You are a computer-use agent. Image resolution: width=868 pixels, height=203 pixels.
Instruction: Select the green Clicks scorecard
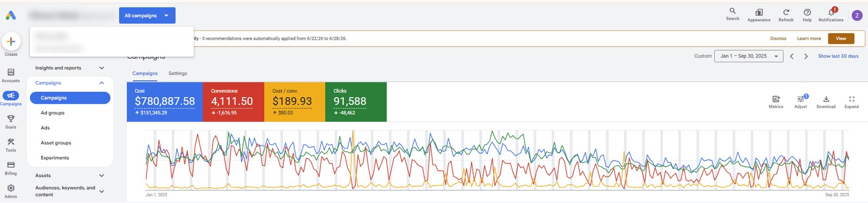[356, 102]
